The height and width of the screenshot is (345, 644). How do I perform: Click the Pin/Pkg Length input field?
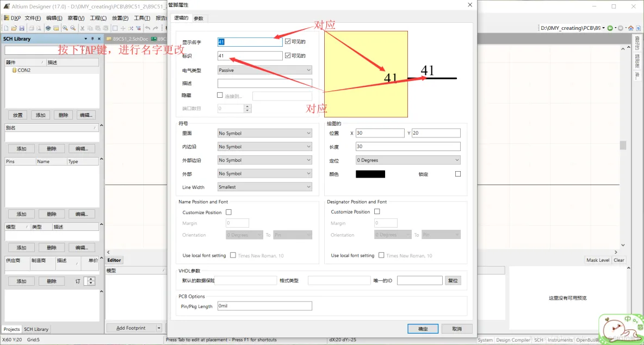click(264, 306)
